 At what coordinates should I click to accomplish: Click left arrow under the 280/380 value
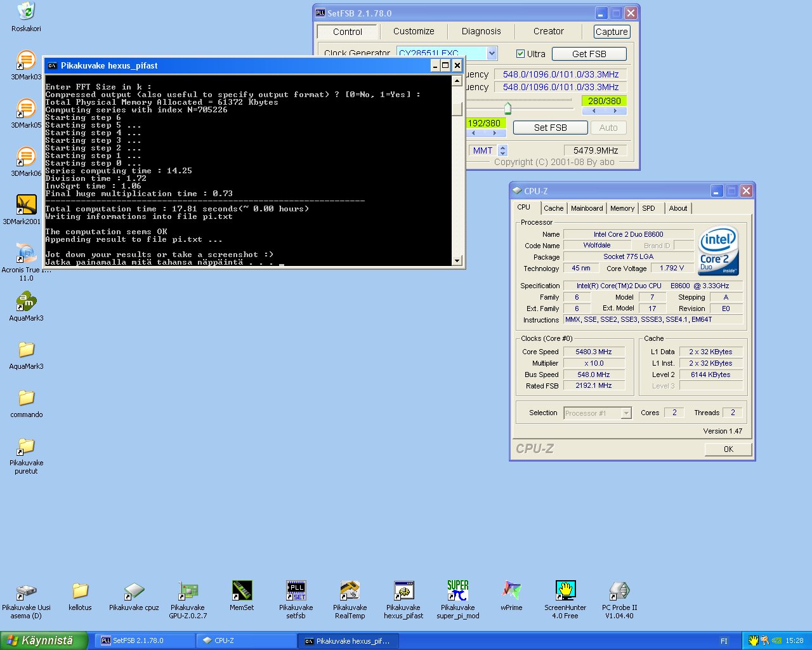point(594,111)
